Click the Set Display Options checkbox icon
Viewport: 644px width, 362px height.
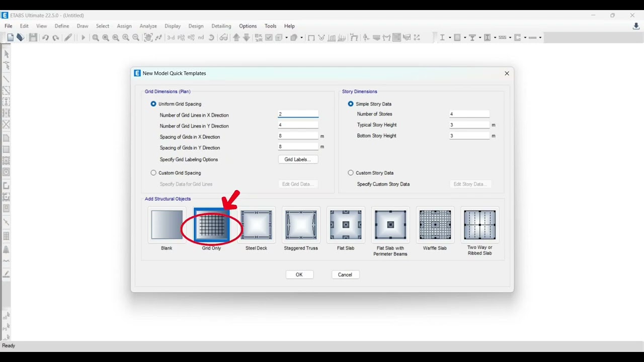click(269, 38)
